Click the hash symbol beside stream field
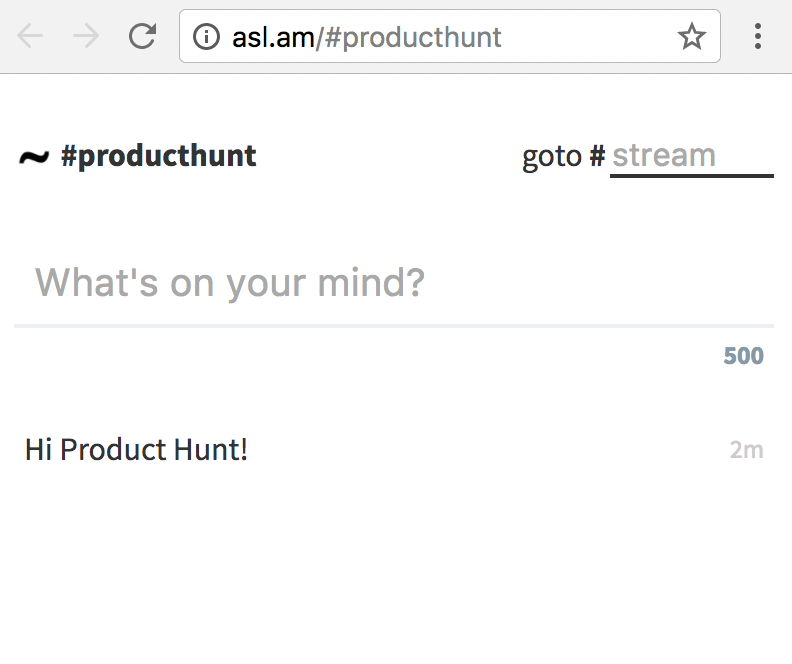Viewport: 792px width, 664px height. click(x=597, y=156)
